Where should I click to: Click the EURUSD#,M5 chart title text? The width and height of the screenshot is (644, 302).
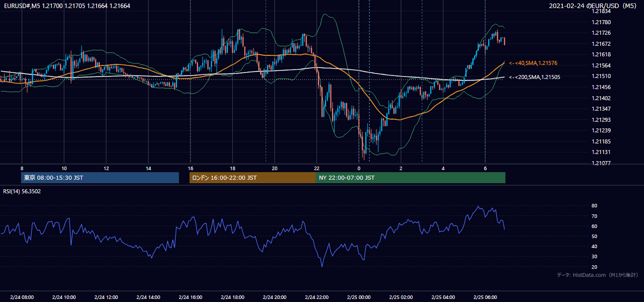[x=67, y=6]
